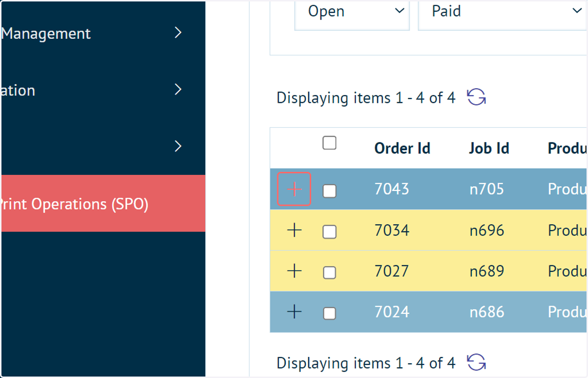Open the 'Paid' payment dropdown

[502, 13]
